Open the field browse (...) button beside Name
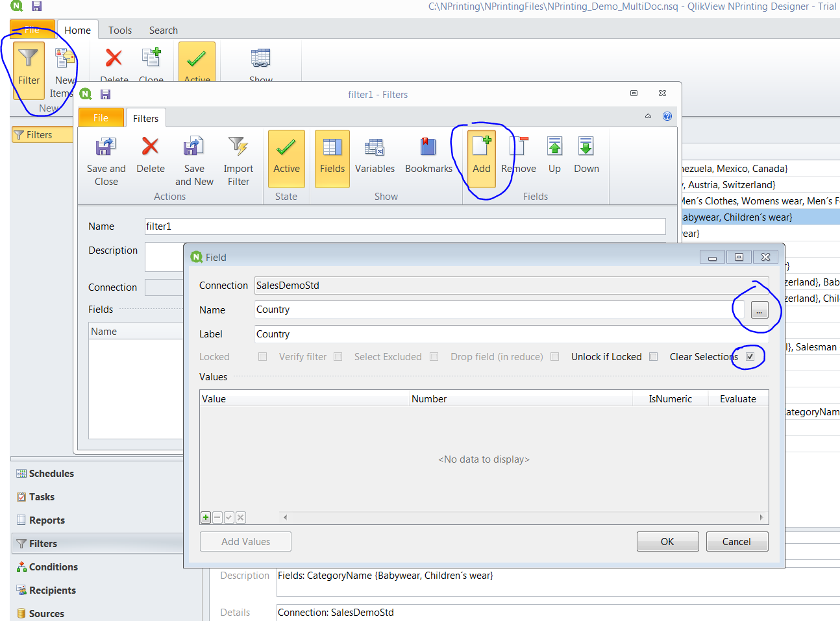 coord(759,310)
